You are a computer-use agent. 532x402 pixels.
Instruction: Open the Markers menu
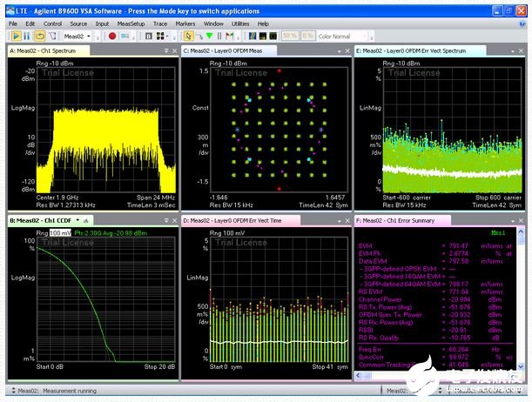click(x=184, y=23)
